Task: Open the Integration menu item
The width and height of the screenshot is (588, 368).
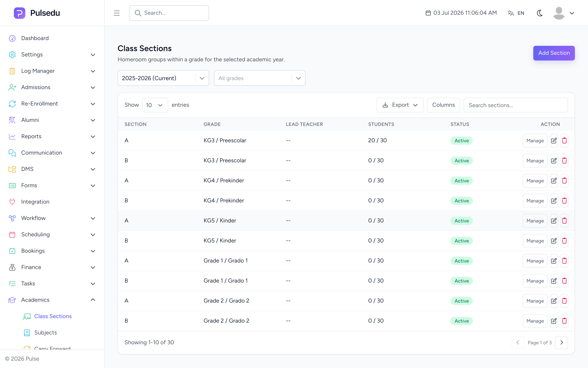Action: tap(52, 202)
